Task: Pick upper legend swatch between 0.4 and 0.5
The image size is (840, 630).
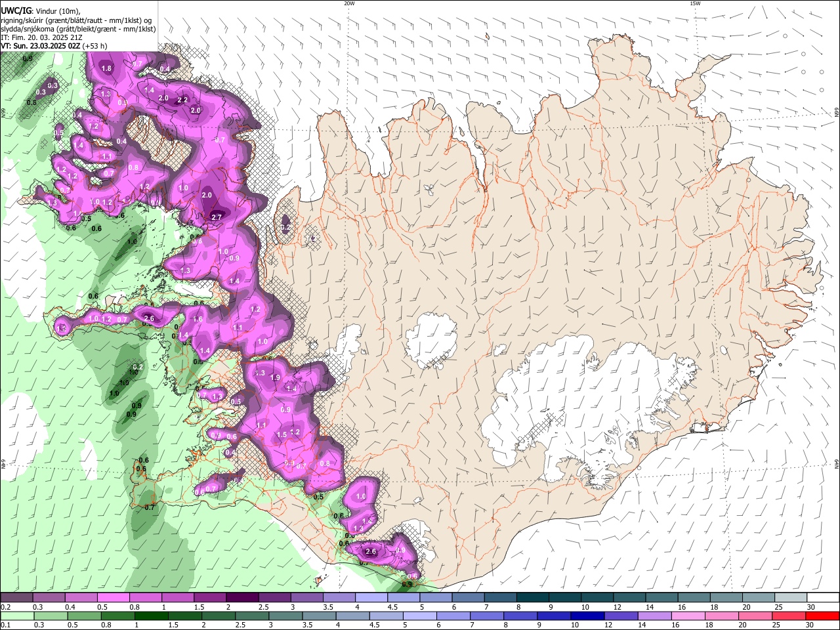Action: (81, 598)
